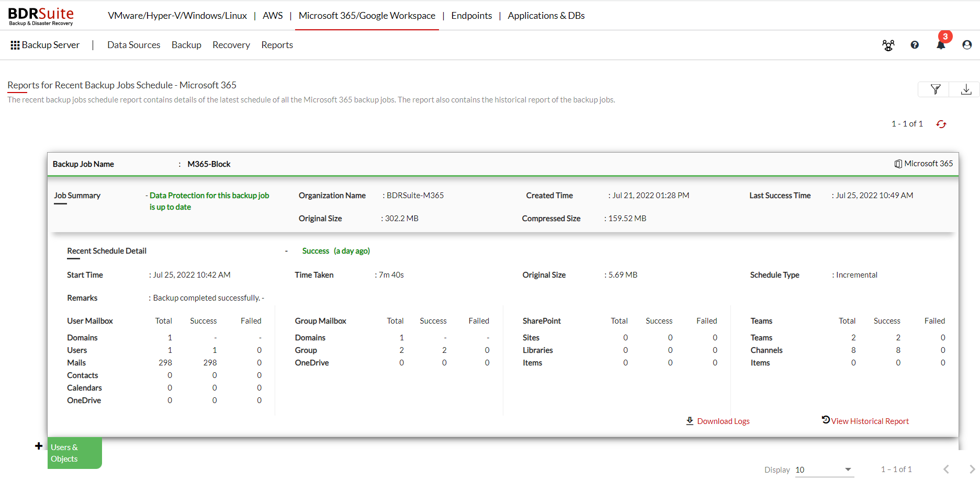Click the SharePoint section heading
The width and height of the screenshot is (980, 482).
pos(542,321)
